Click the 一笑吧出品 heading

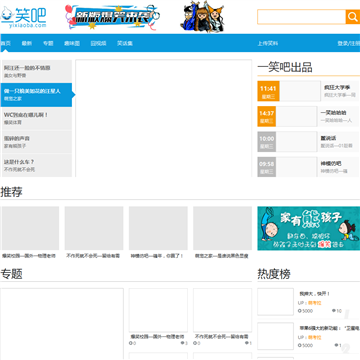coord(285,67)
